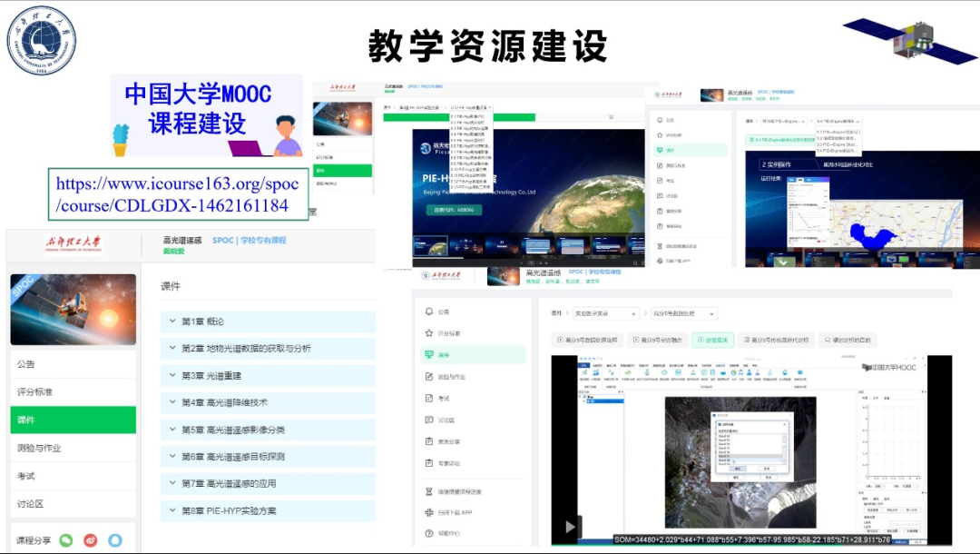Click the blue QQ share icon under 课程分享
980x554 pixels.
click(114, 540)
